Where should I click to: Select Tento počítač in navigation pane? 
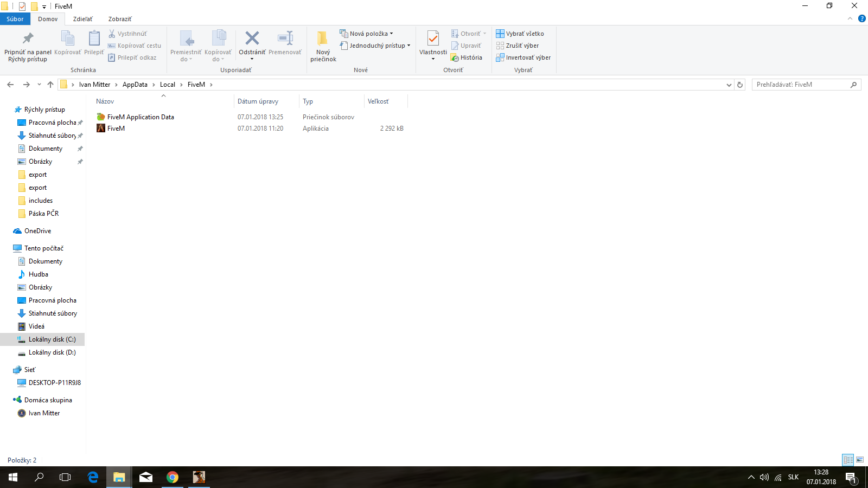pos(43,248)
